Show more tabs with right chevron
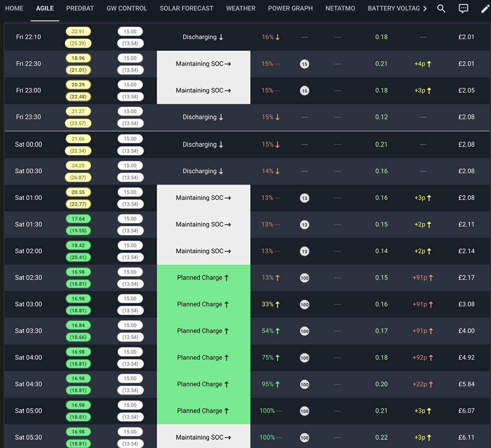The image size is (491, 448). pos(425,8)
